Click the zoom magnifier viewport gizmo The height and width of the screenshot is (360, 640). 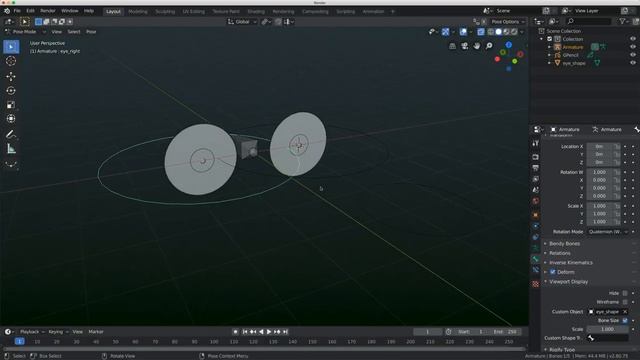click(489, 46)
